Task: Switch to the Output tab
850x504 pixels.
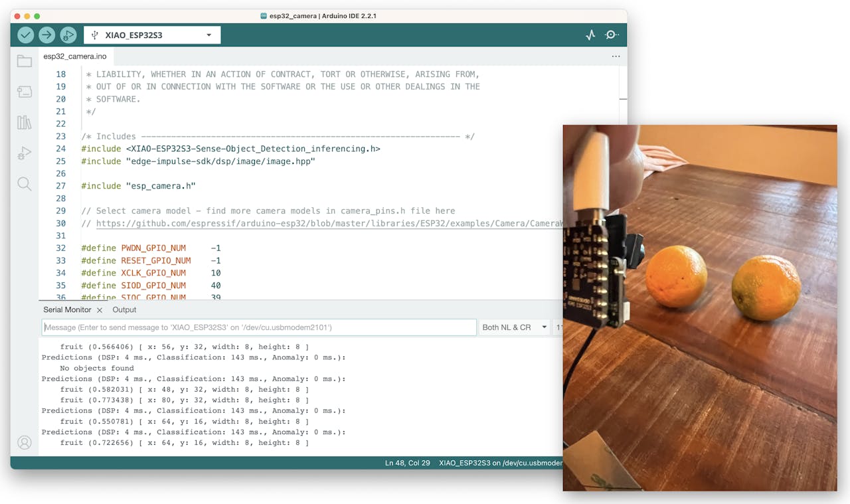Action: tap(124, 309)
